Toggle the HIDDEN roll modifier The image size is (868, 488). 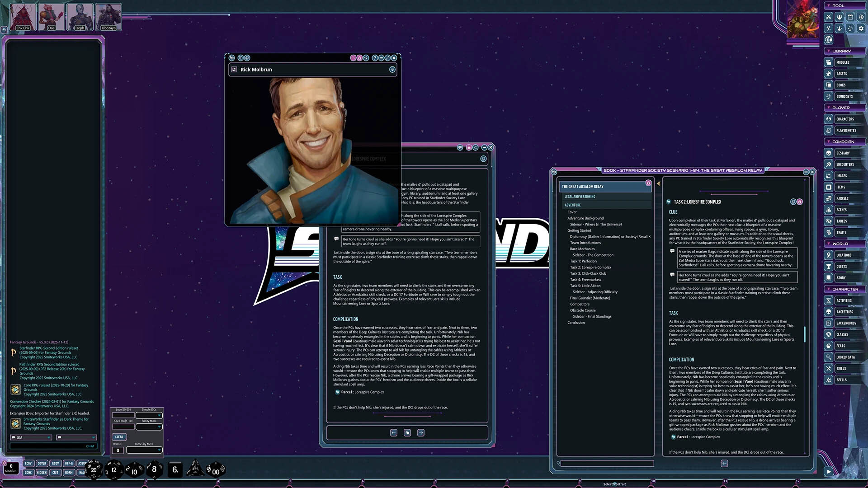(42, 472)
